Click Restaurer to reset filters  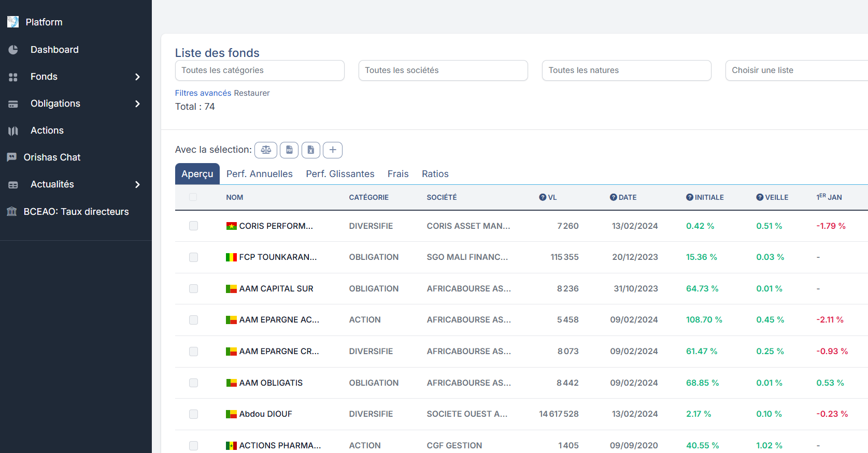pos(252,93)
